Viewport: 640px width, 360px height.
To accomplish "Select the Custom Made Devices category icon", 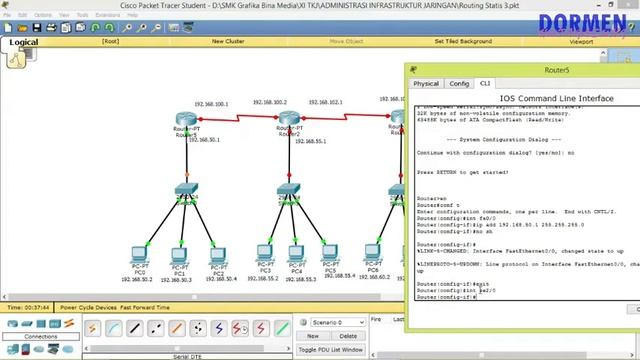I will coord(53,349).
